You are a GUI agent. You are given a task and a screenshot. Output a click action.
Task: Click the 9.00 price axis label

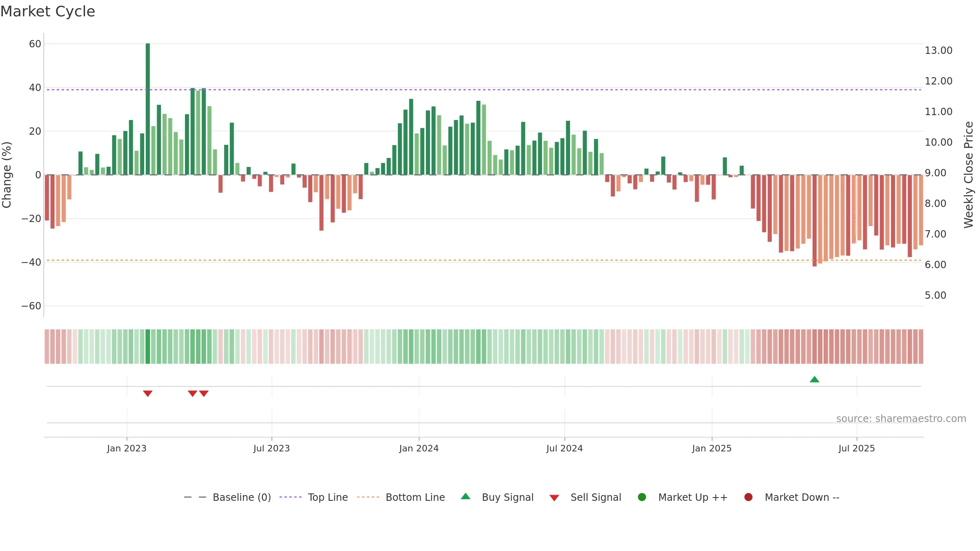[935, 173]
